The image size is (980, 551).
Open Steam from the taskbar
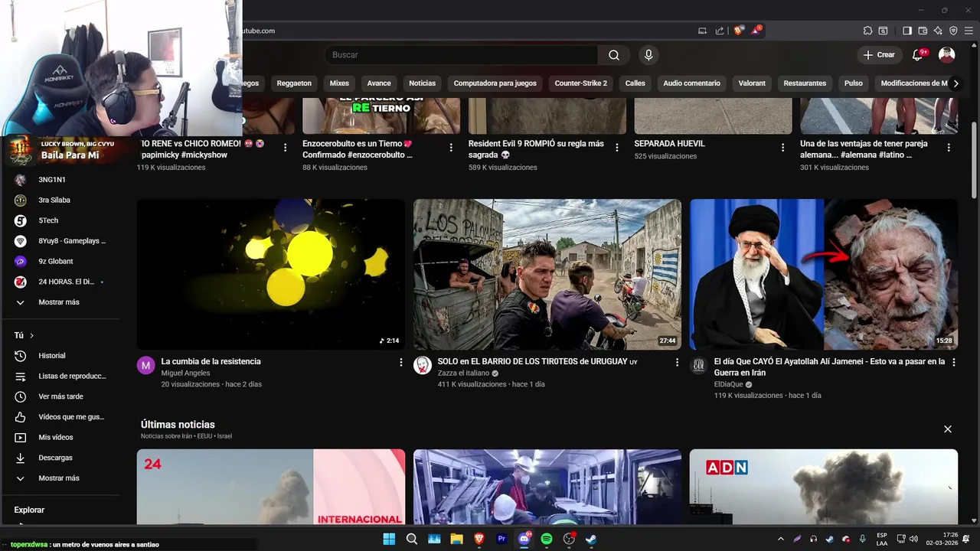click(x=591, y=539)
